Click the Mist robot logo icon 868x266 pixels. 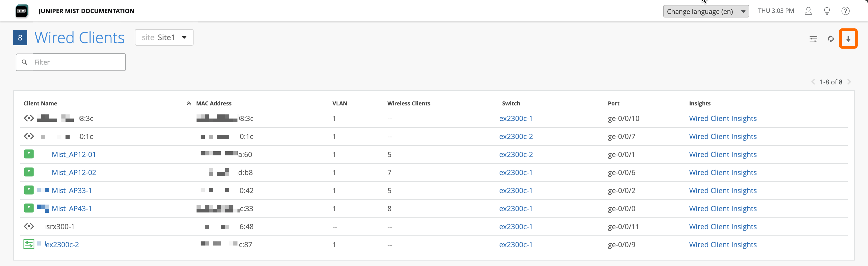[22, 11]
